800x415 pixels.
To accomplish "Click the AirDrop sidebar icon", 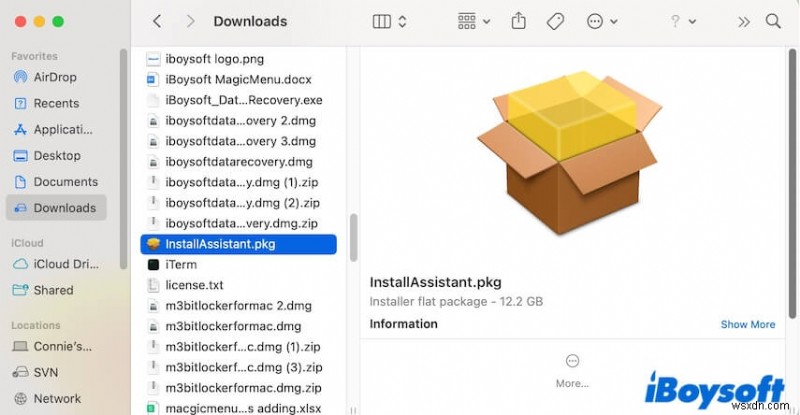I will coord(20,77).
